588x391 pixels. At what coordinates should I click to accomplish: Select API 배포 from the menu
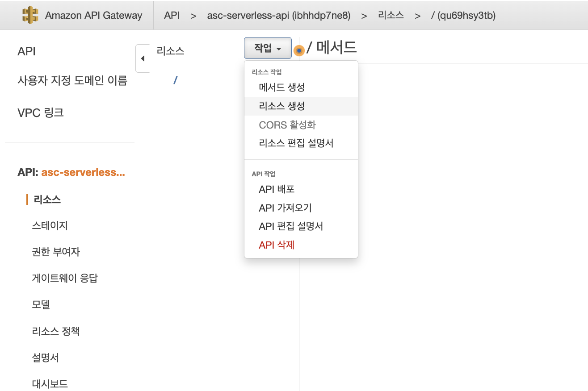click(301, 189)
